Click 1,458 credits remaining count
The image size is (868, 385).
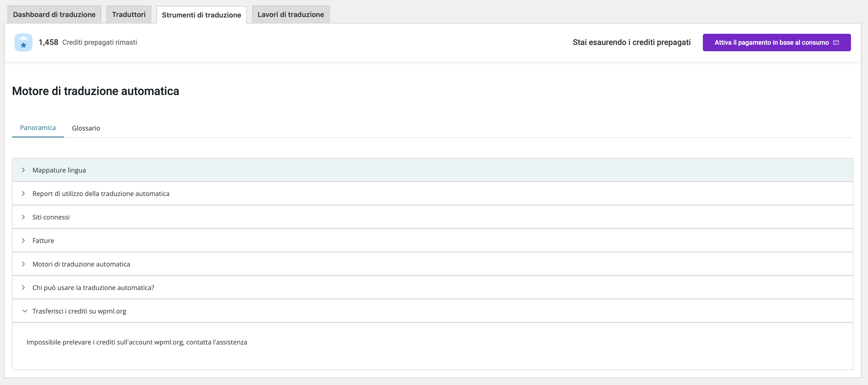[x=48, y=42]
